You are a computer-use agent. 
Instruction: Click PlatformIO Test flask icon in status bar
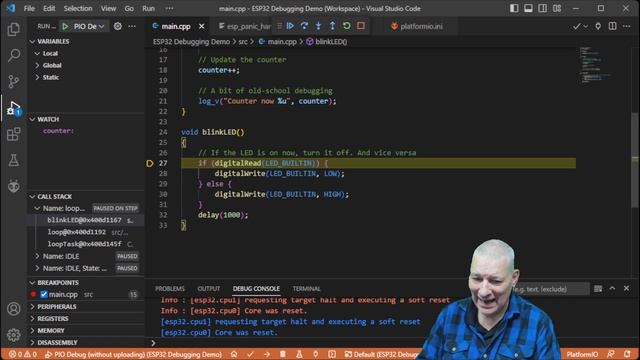point(299,354)
